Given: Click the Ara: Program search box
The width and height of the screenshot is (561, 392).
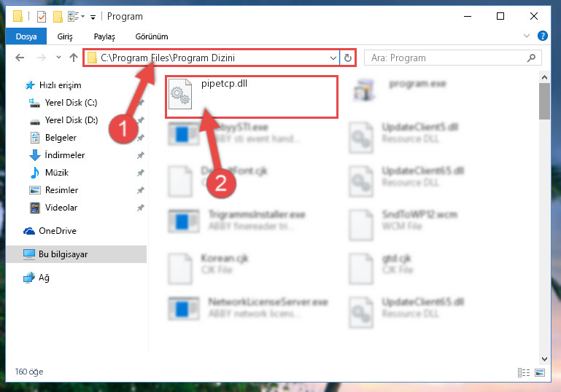Looking at the screenshot, I should pos(452,58).
